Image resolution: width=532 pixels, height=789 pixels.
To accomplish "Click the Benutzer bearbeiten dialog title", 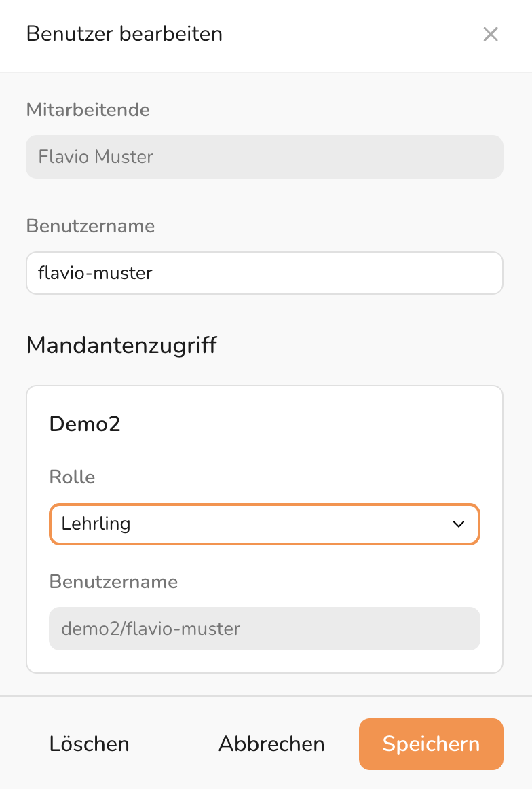I will coord(124,34).
